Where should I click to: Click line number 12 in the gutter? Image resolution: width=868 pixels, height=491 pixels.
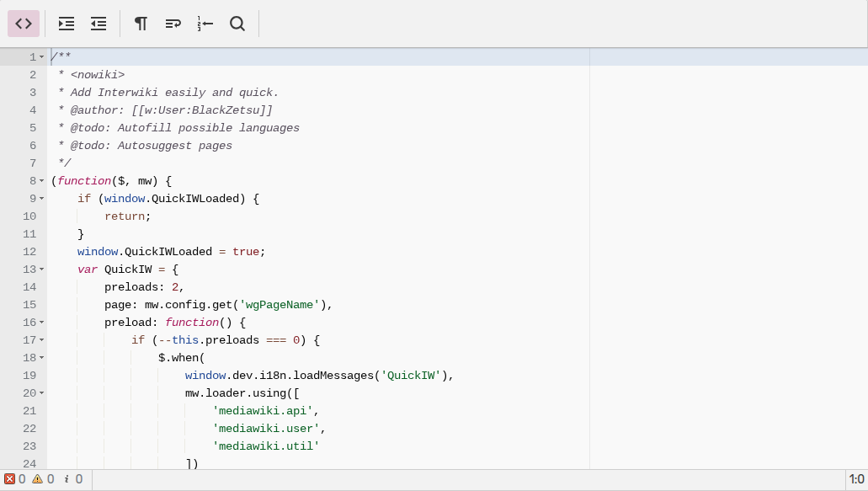coord(29,252)
